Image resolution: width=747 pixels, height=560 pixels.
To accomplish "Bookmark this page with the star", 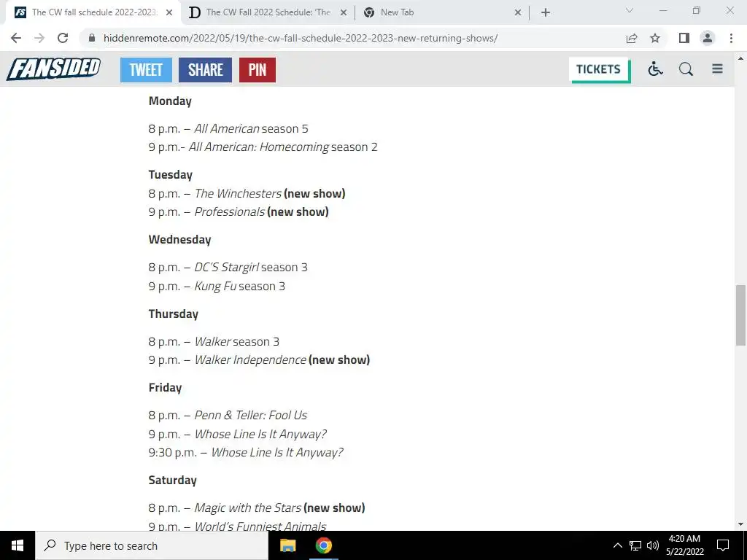I will [655, 38].
